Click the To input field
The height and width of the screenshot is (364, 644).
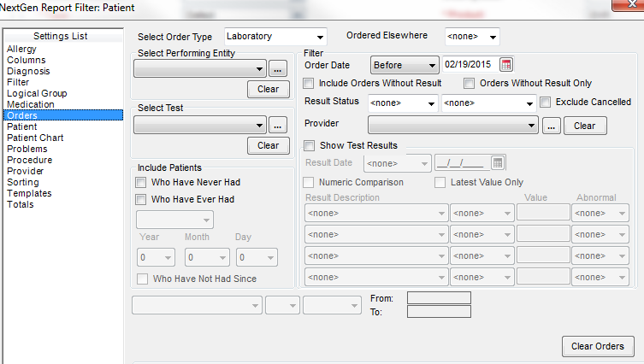[x=439, y=312]
